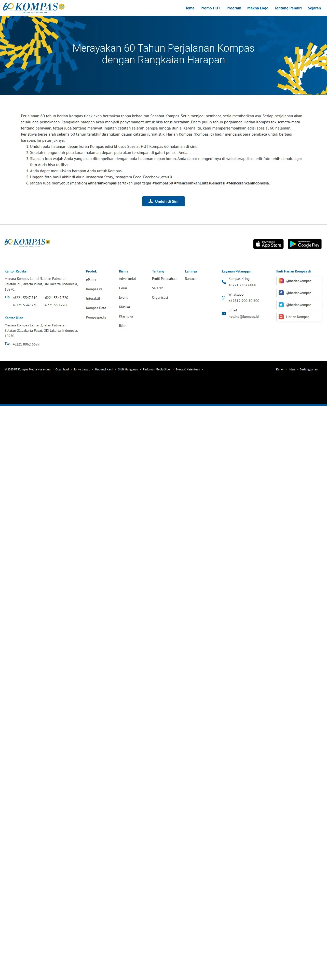Image resolution: width=327 pixels, height=980 pixels.
Task: Click the +62812 900 50 800 Whatsapp number
Action: [x=244, y=300]
